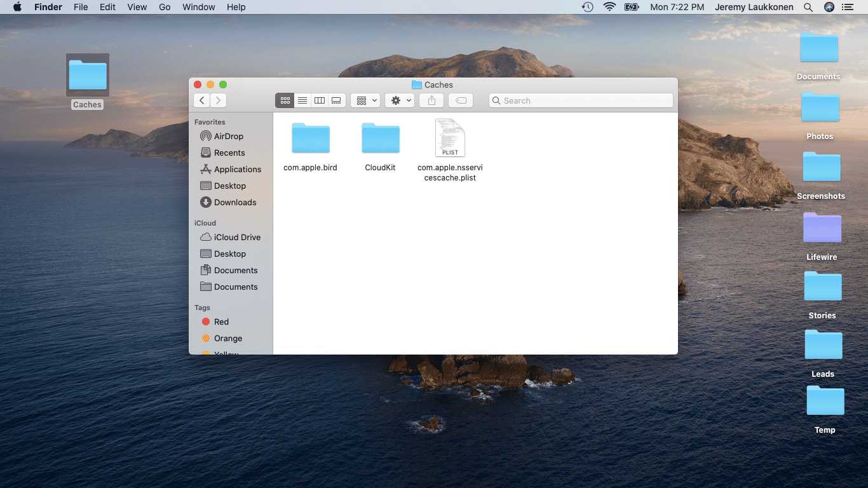Click the Spotlight search icon in the menu bar
The height and width of the screenshot is (488, 868).
pyautogui.click(x=808, y=7)
